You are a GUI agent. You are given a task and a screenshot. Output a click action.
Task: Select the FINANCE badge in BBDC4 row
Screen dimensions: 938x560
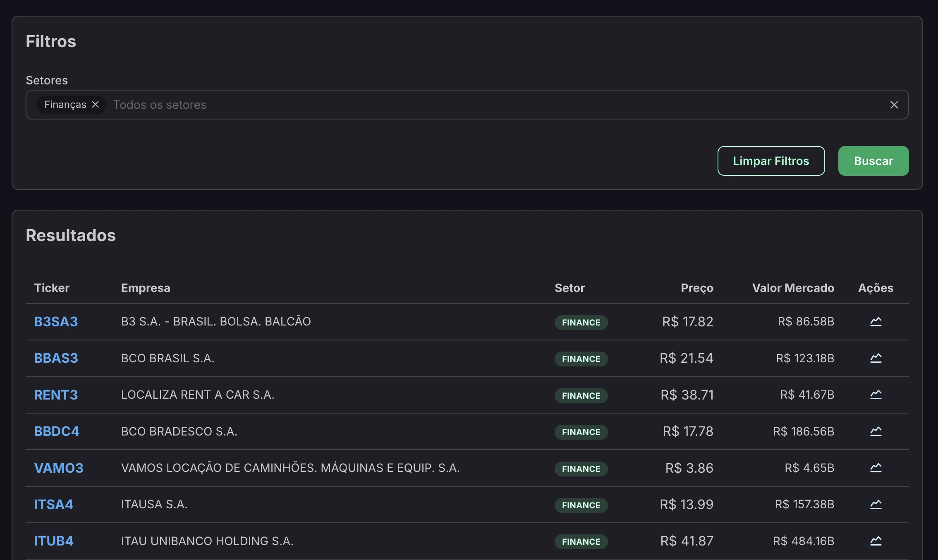[x=581, y=432]
